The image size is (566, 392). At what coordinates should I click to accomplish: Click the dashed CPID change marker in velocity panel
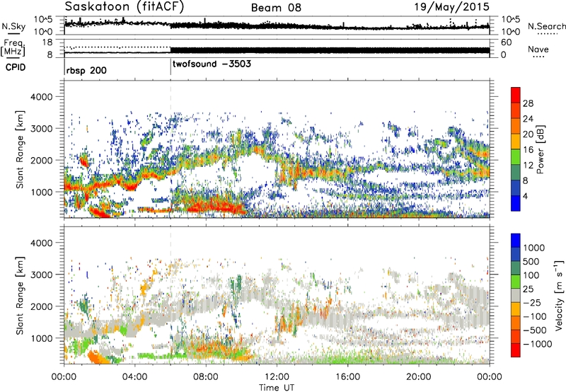(x=171, y=295)
